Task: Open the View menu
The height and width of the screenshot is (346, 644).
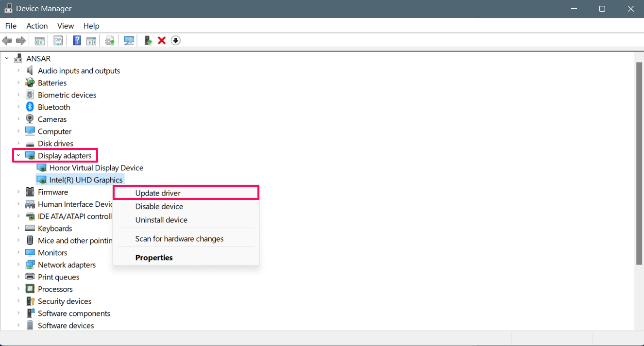Action: tap(66, 26)
